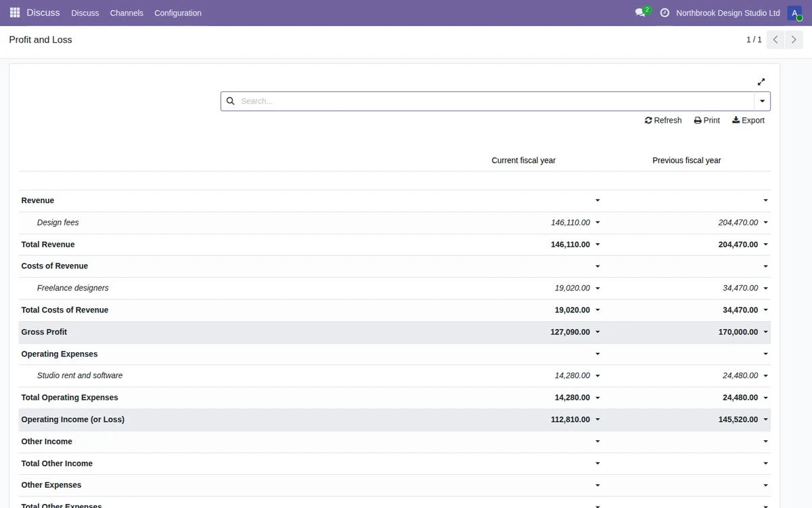812x508 pixels.
Task: Select the Freelance designers row label
Action: (73, 288)
